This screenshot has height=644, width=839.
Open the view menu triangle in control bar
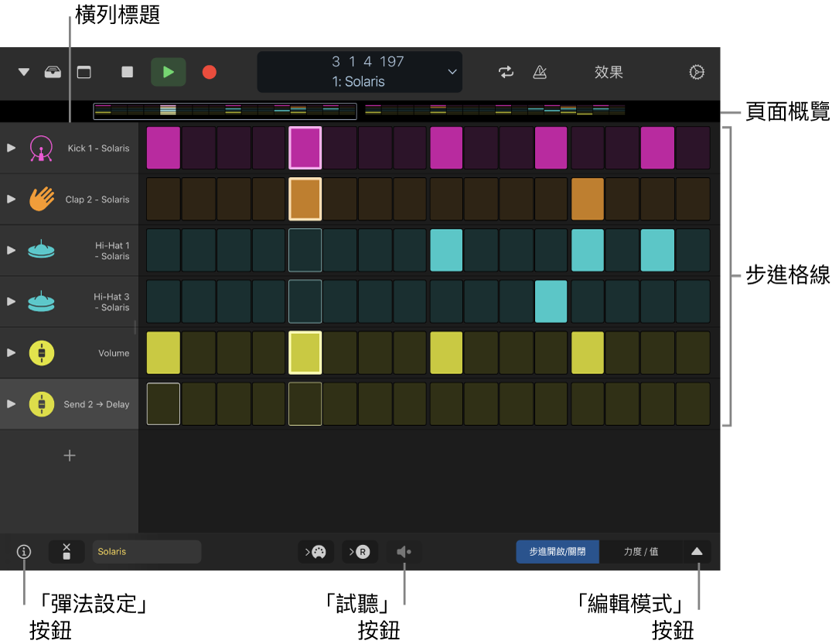pyautogui.click(x=23, y=72)
